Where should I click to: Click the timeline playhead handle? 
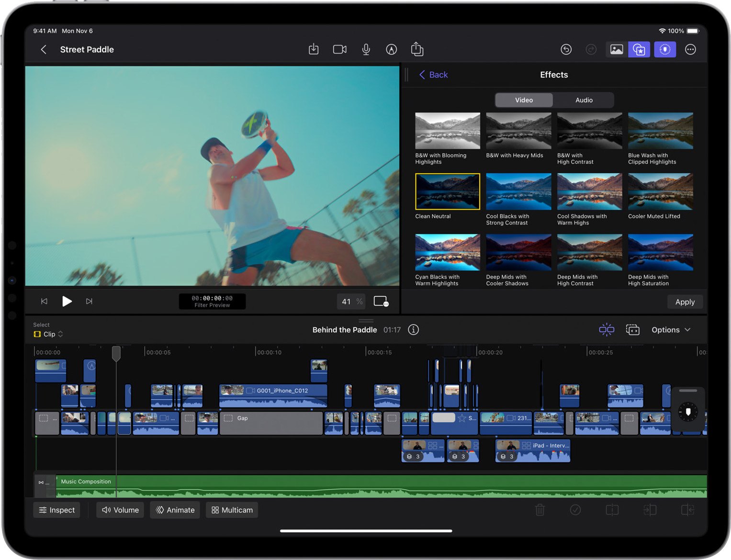[x=116, y=354]
